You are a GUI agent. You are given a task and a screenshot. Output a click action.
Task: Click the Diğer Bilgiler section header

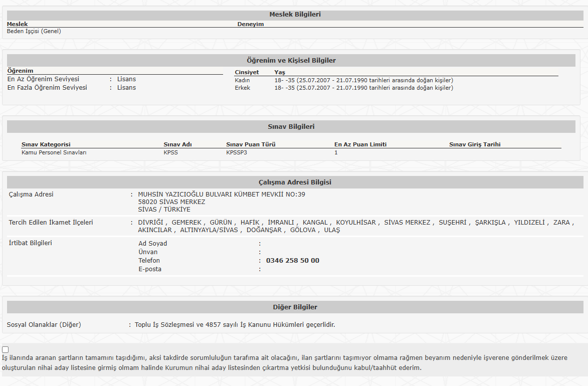click(x=295, y=307)
